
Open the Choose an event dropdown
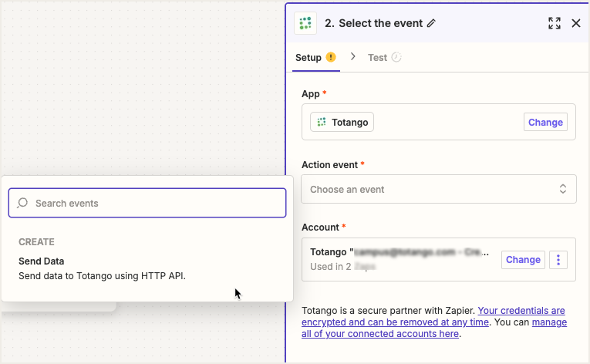coord(438,189)
